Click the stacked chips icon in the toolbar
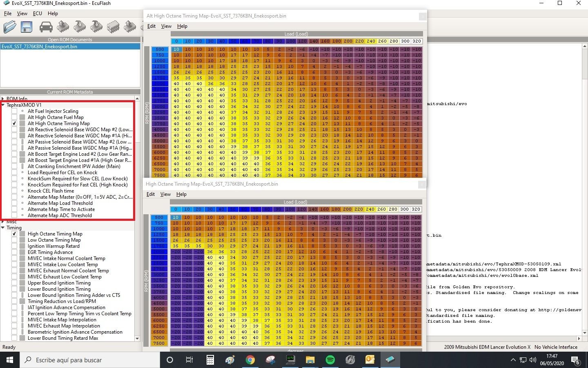 coord(113,27)
